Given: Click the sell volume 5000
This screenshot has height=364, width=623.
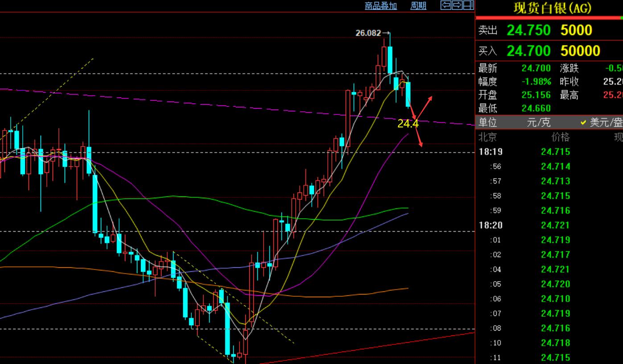Looking at the screenshot, I should [x=576, y=30].
